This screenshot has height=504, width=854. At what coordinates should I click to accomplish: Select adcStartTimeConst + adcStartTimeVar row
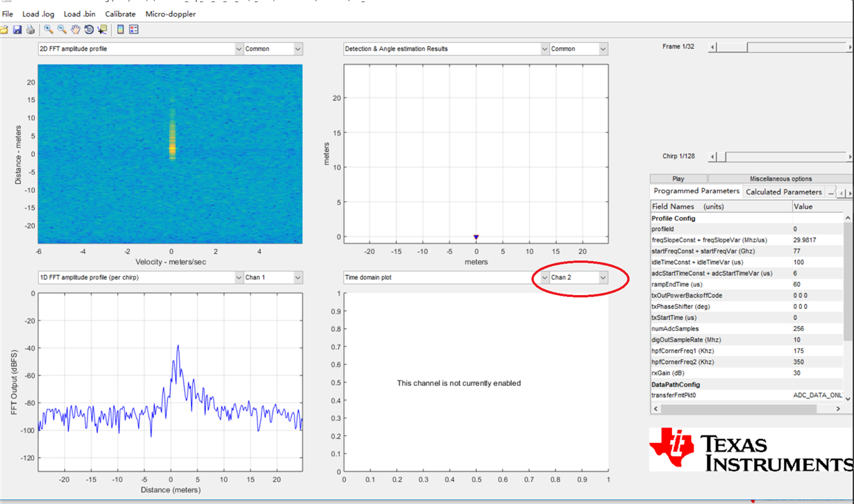coord(747,273)
